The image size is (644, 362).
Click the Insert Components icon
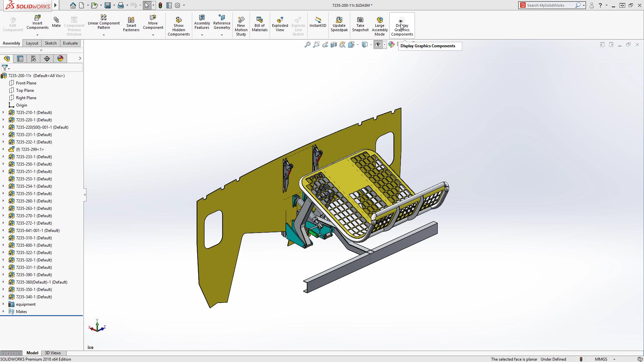click(38, 18)
